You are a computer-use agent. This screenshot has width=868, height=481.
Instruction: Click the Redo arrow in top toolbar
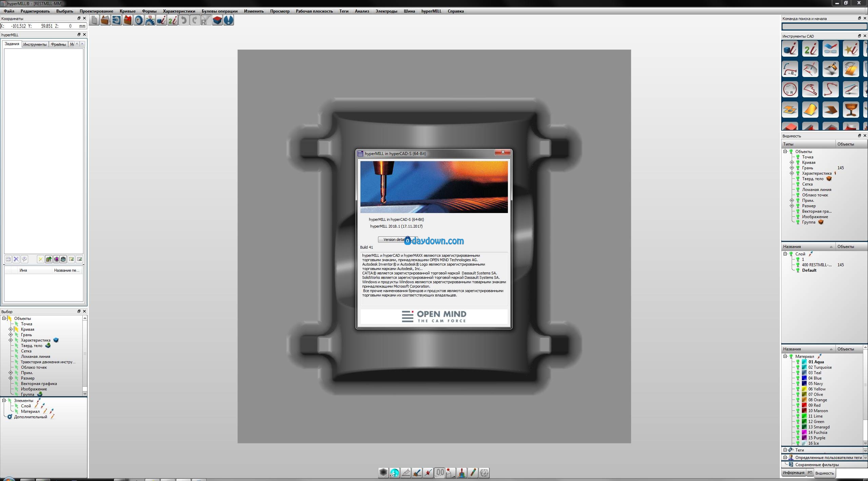pyautogui.click(x=195, y=20)
